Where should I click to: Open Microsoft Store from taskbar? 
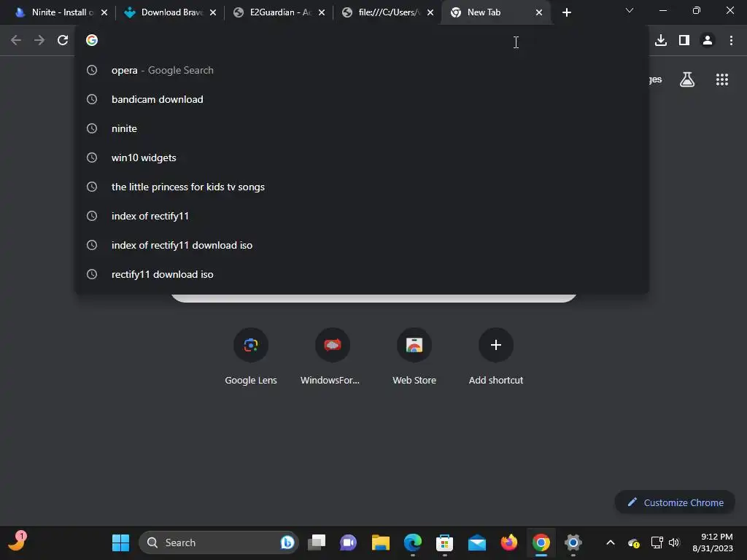click(x=444, y=542)
